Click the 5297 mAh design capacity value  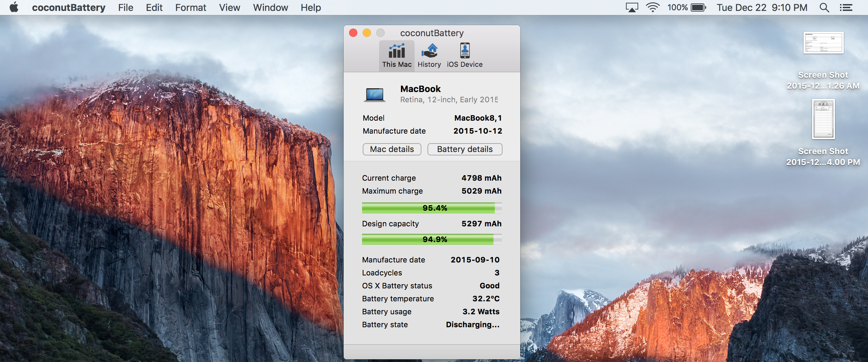pos(481,224)
